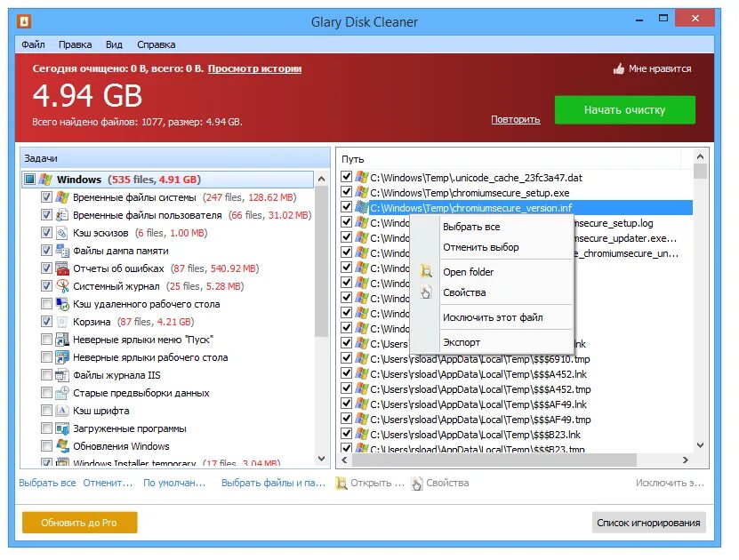The width and height of the screenshot is (739, 560).
Task: Click icon beside 'Временные файлы системы'
Action: pos(62,197)
